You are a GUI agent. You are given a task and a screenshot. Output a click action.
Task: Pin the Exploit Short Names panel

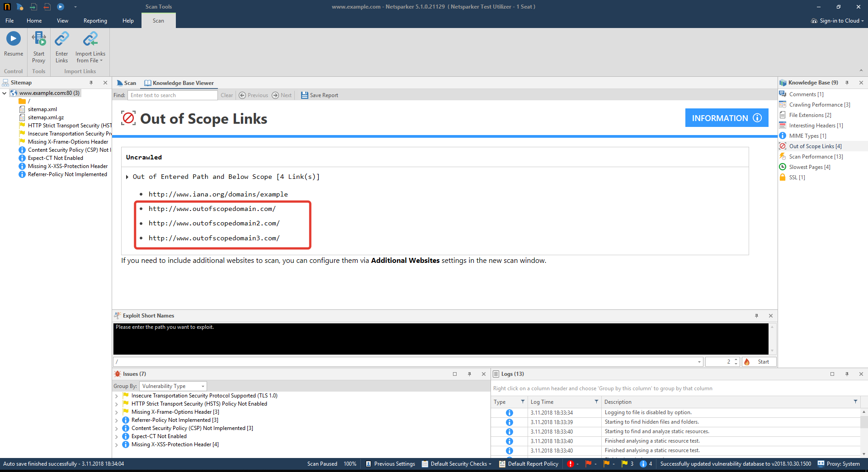click(x=757, y=316)
